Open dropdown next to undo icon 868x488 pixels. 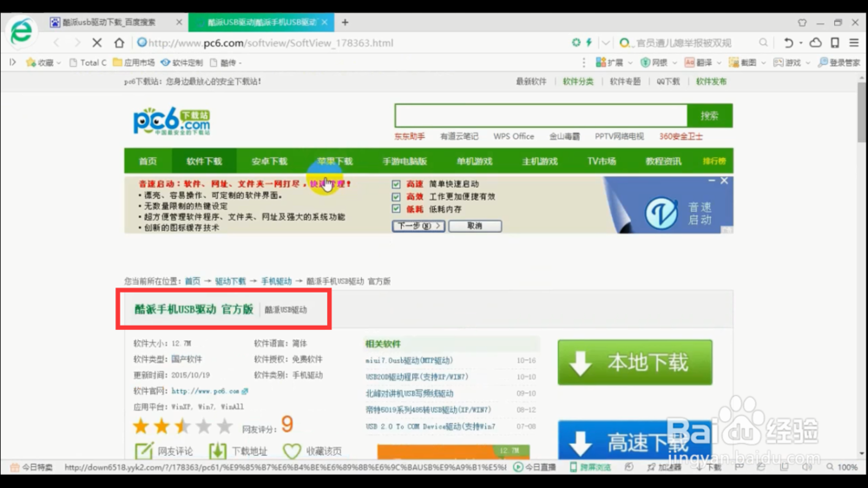(800, 43)
